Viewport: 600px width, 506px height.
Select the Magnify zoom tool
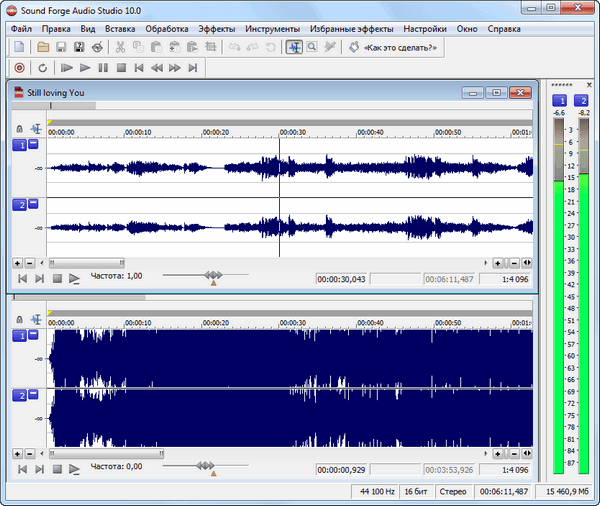coord(312,47)
